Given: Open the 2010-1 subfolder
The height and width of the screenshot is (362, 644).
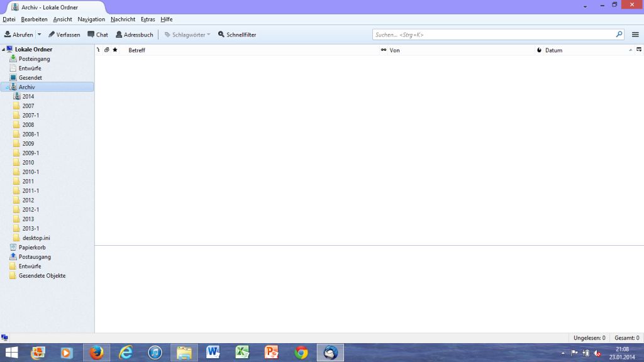Looking at the screenshot, I should point(30,172).
